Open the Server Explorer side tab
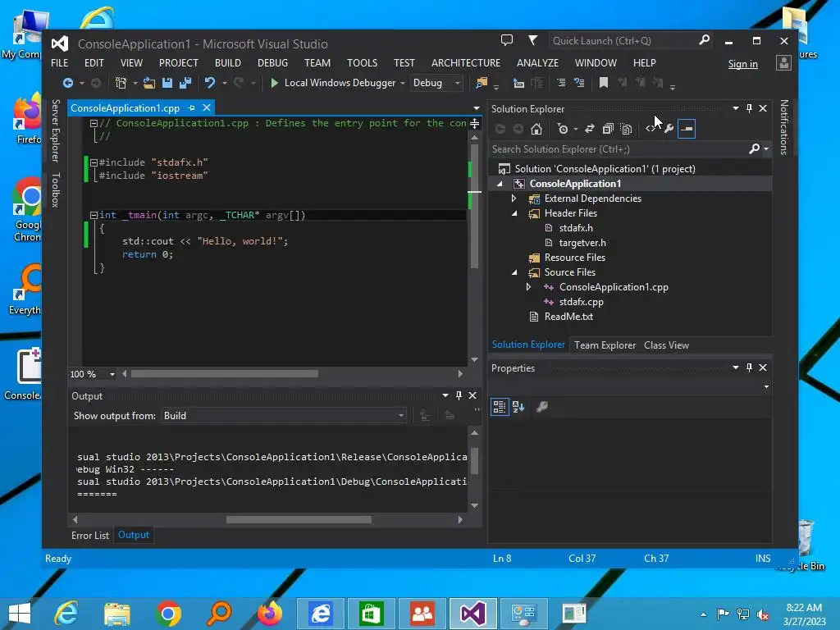 click(x=55, y=130)
